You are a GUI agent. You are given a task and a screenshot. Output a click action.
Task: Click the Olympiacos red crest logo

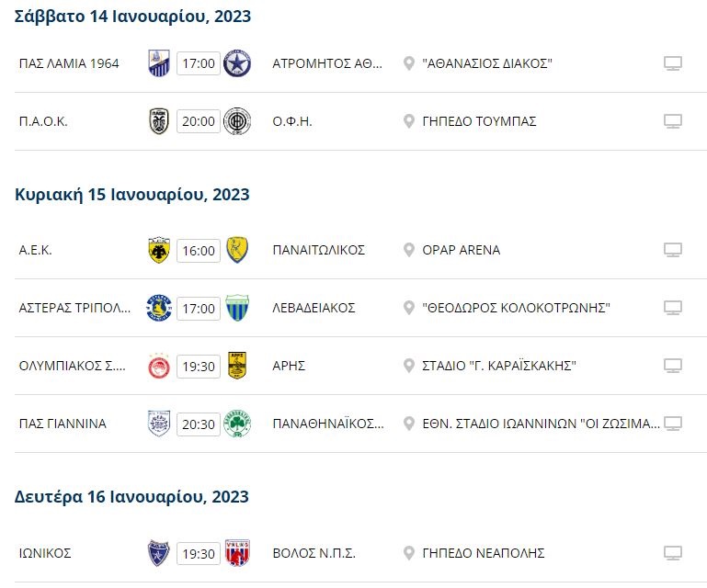159,366
